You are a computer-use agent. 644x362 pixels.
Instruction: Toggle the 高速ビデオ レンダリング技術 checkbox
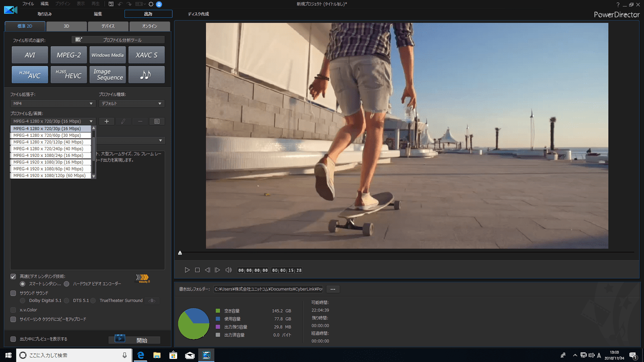pos(14,277)
